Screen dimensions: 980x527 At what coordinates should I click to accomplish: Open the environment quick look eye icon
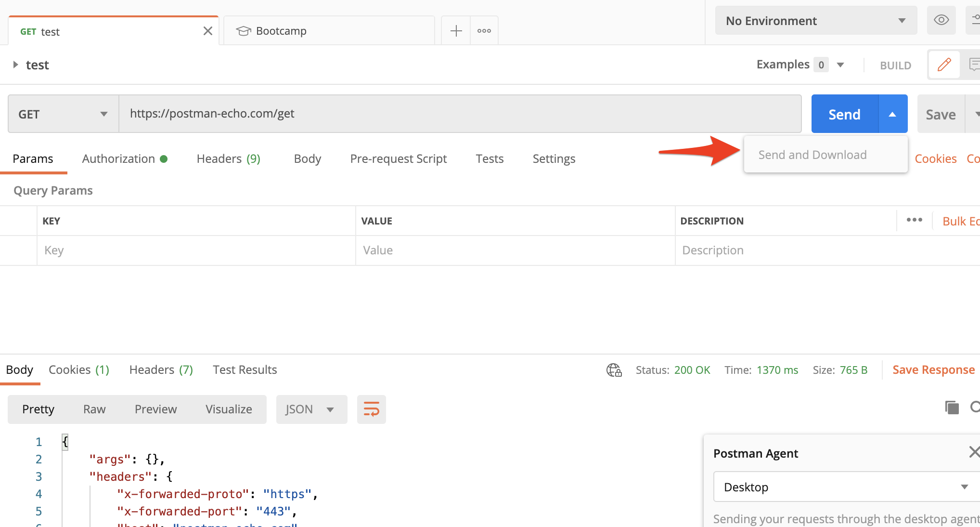tap(941, 20)
